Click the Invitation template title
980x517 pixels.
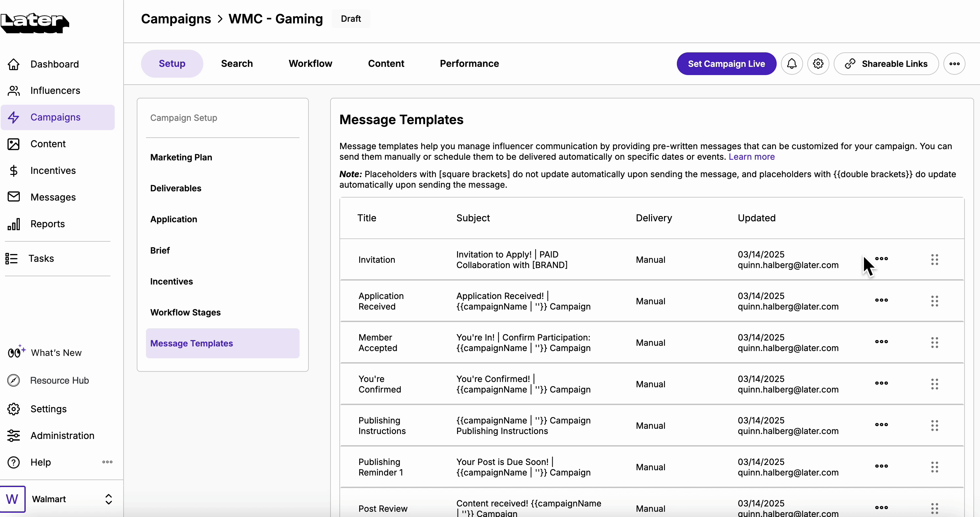click(377, 260)
